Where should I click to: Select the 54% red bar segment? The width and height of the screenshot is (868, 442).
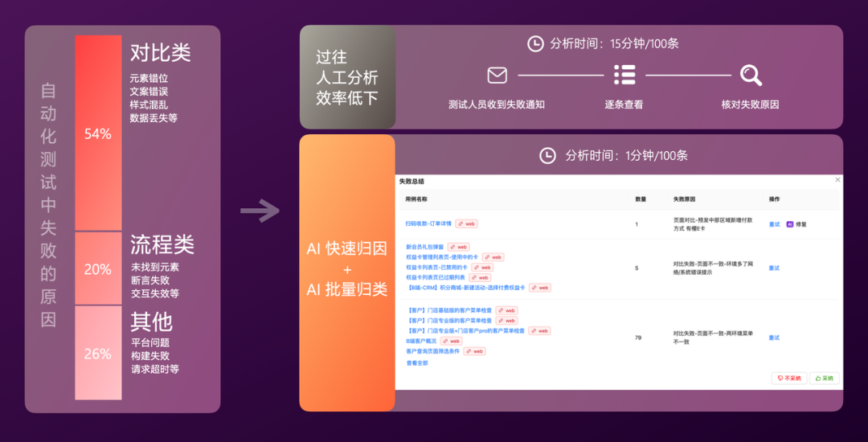[x=98, y=133]
